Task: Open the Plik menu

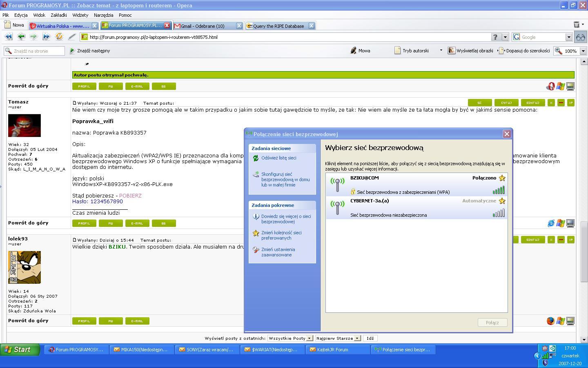Action: click(6, 15)
